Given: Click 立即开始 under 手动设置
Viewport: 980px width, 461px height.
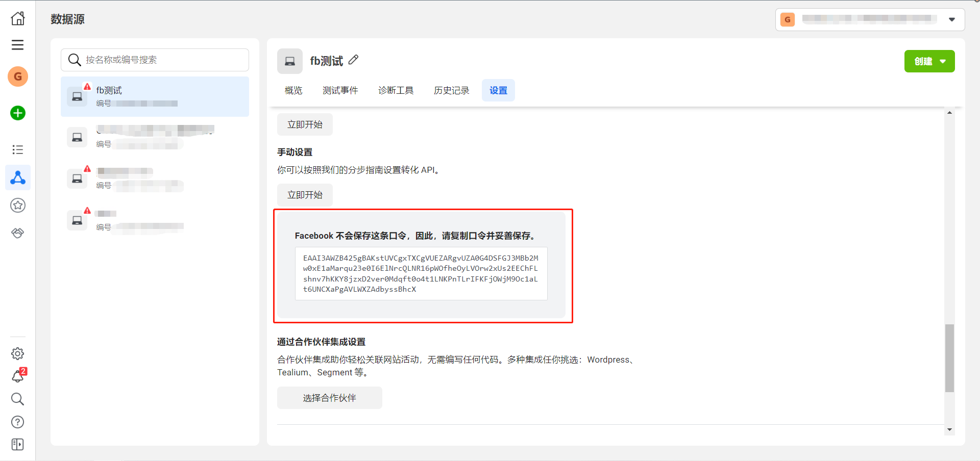Looking at the screenshot, I should (x=305, y=195).
